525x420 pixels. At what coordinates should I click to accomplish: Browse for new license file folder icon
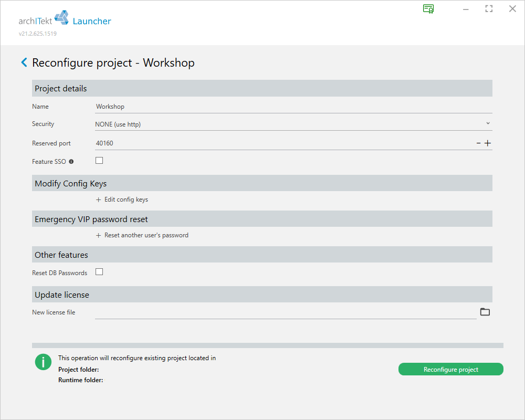pyautogui.click(x=485, y=312)
